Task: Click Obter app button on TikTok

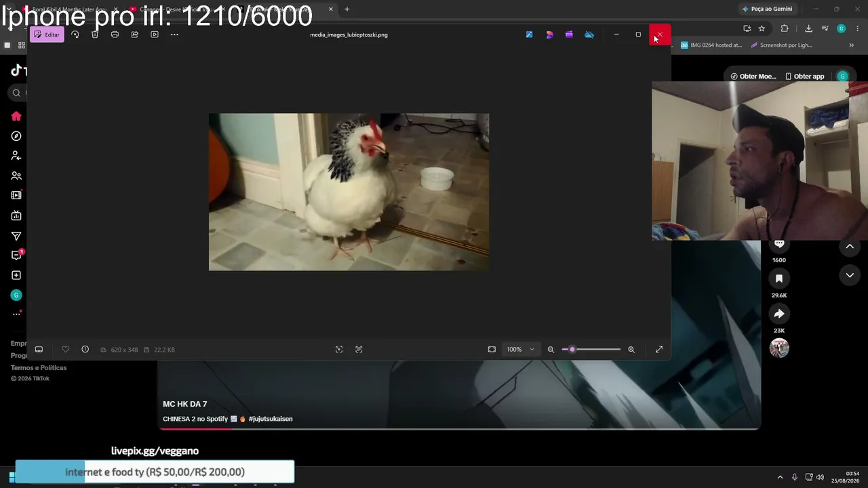Action: pos(804,77)
